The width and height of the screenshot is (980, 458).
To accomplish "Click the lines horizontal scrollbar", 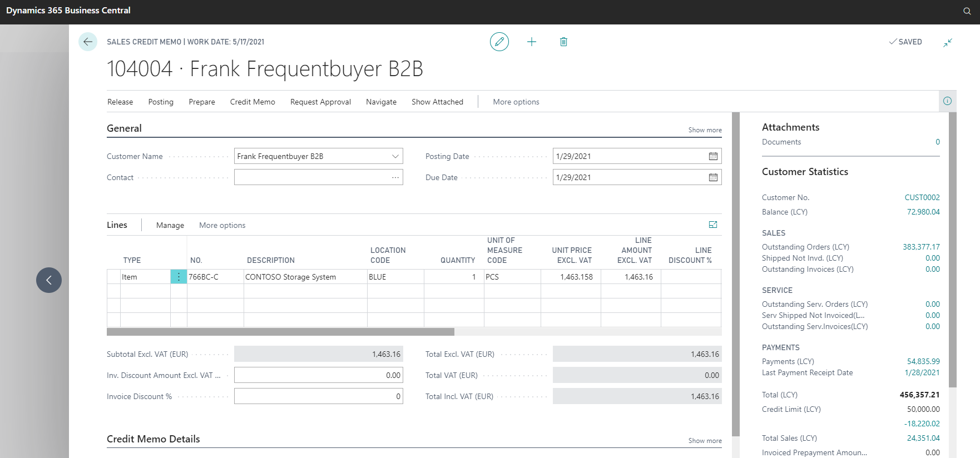I will pyautogui.click(x=280, y=332).
